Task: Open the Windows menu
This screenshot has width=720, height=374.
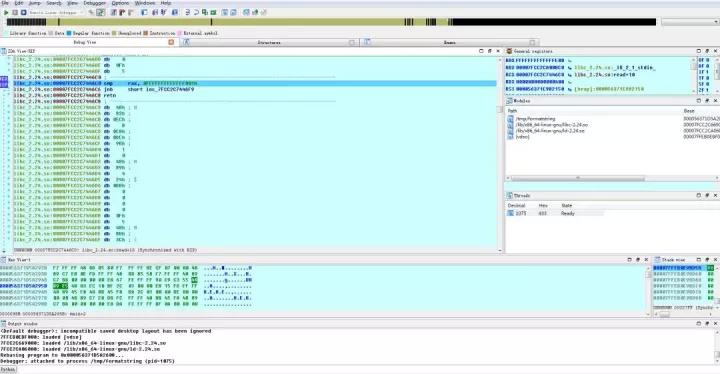Action: point(145,3)
